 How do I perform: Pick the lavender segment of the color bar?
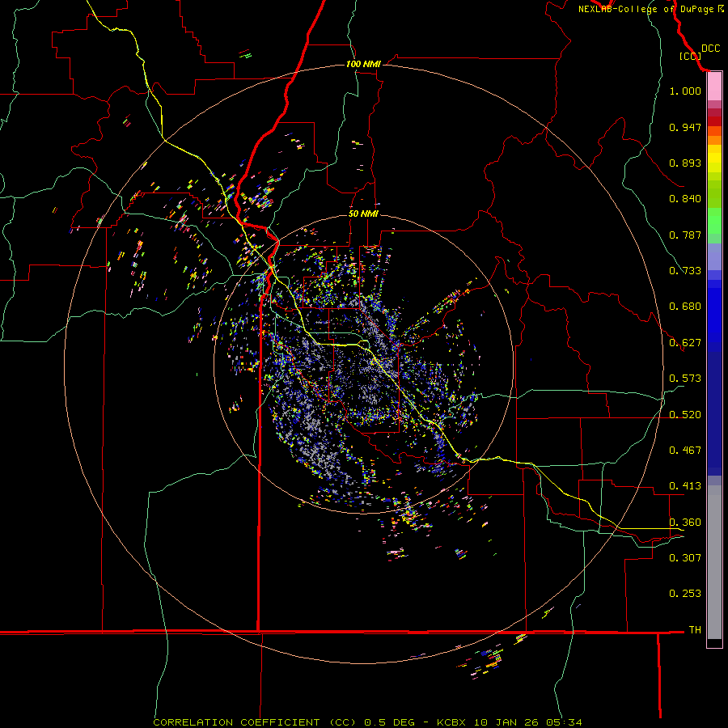[714, 256]
